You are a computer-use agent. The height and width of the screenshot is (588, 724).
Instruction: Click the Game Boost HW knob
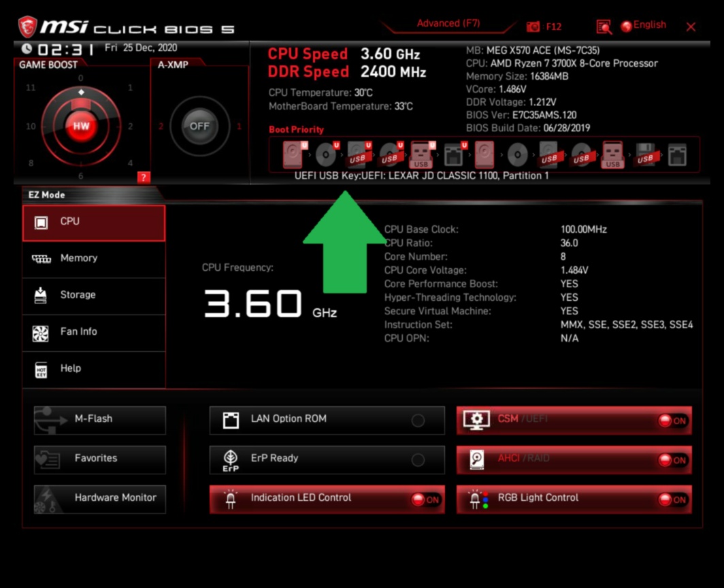81,126
